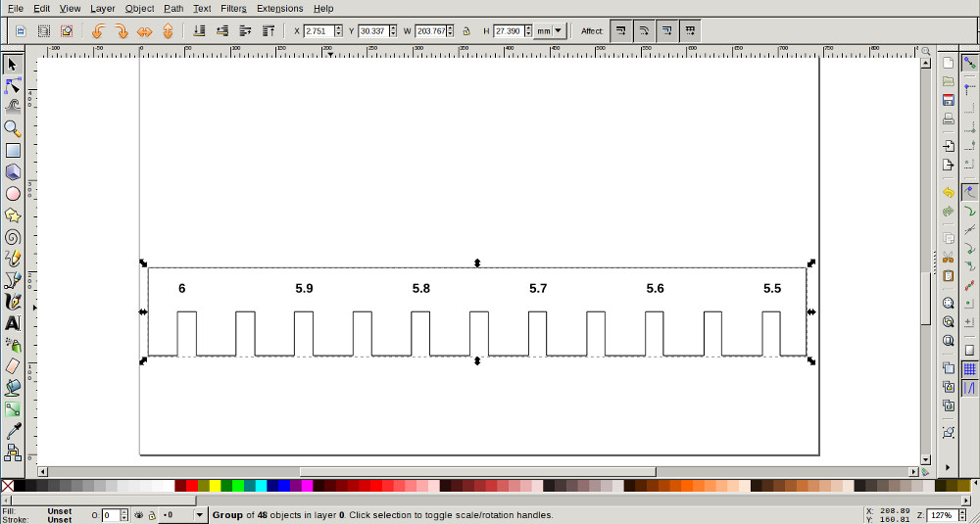The height and width of the screenshot is (524, 980).
Task: Lower selection to bottom
Action: 199,30
